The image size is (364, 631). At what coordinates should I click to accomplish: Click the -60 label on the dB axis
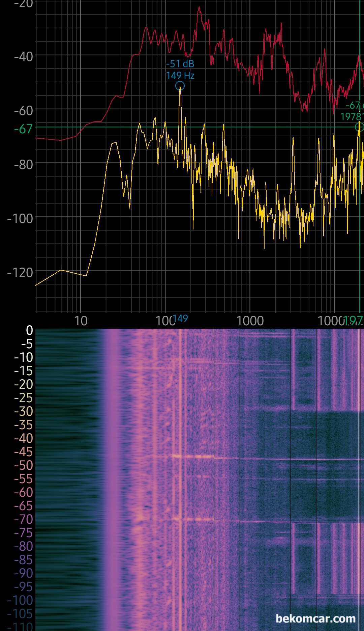[x=23, y=110]
